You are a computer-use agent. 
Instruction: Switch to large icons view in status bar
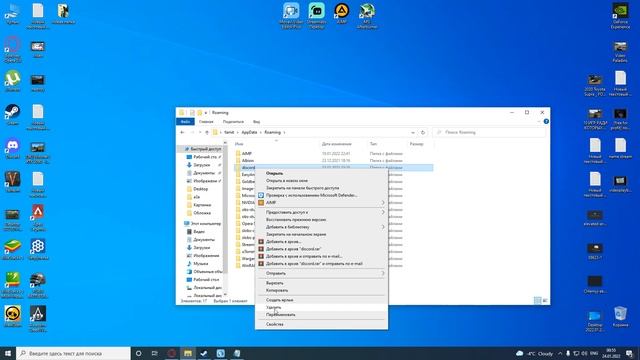[545, 300]
